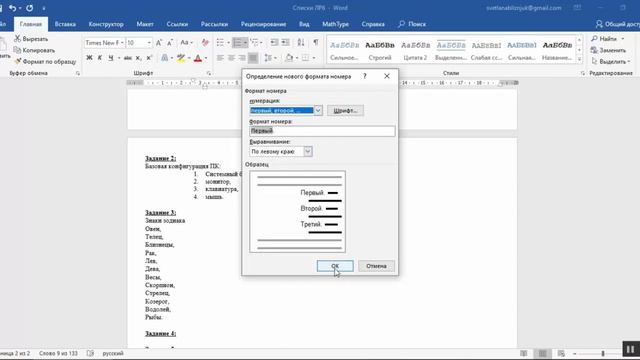
Task: Open line spacing options icon
Action: point(268,58)
